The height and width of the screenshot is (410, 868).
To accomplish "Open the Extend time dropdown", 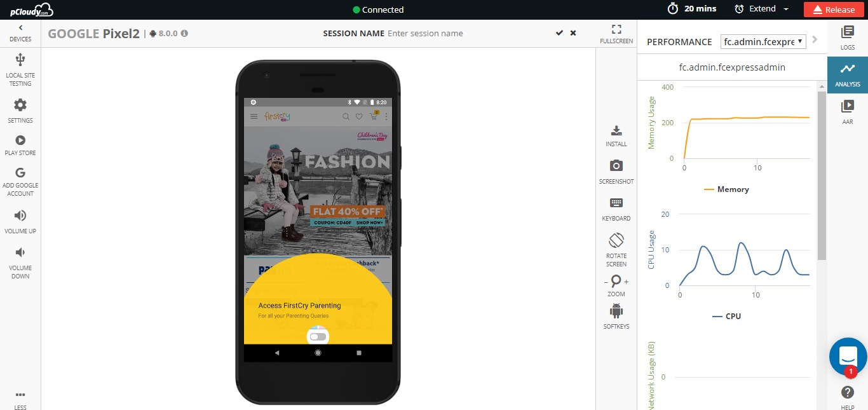I will (761, 9).
